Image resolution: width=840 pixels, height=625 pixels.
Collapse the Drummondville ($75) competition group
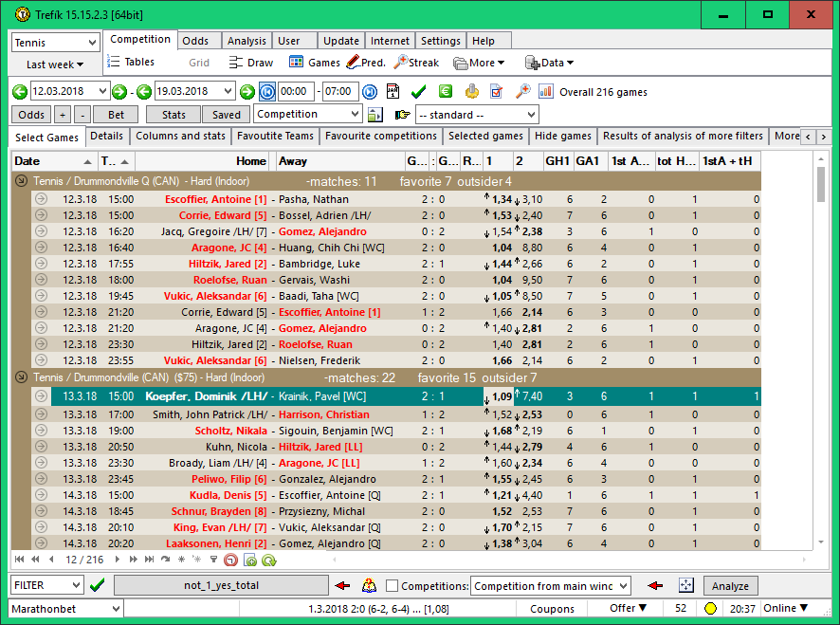21,377
